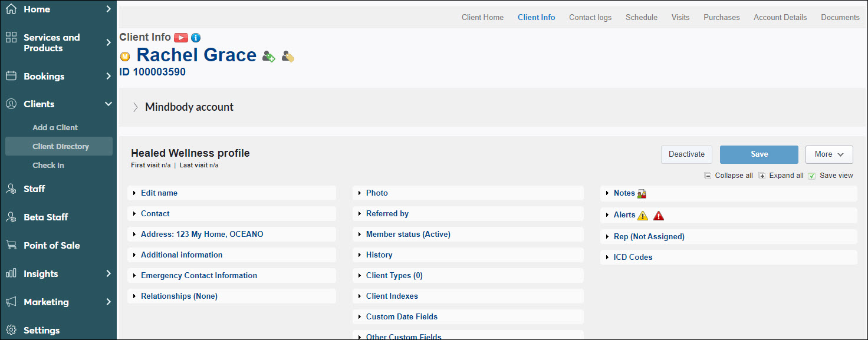Switch to the Contact logs tab
This screenshot has width=868, height=340.
point(590,17)
